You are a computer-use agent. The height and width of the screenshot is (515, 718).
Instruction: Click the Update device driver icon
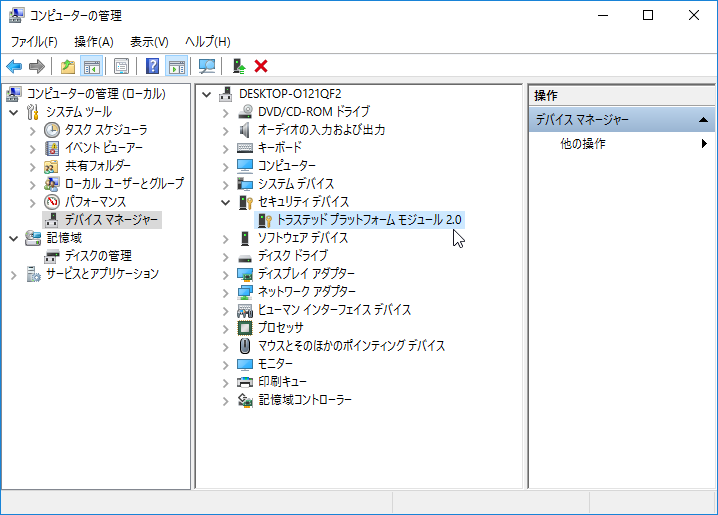click(x=239, y=67)
